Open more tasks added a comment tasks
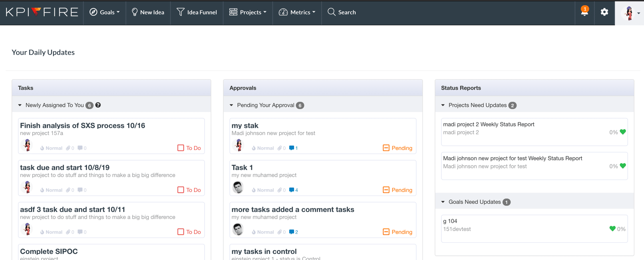The width and height of the screenshot is (644, 260). pyautogui.click(x=293, y=210)
